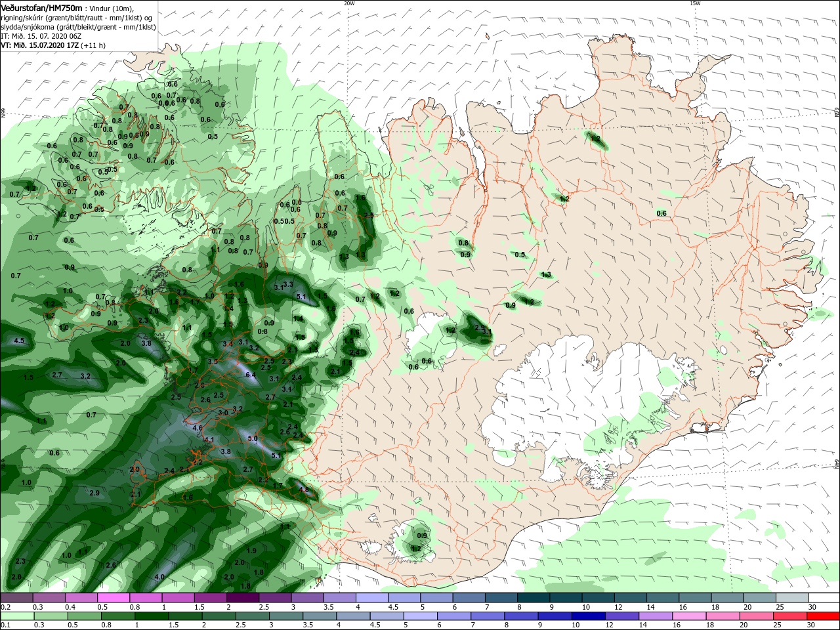Click the 4.0 precipitation value near the bottom
840x630 pixels.
coord(159,577)
